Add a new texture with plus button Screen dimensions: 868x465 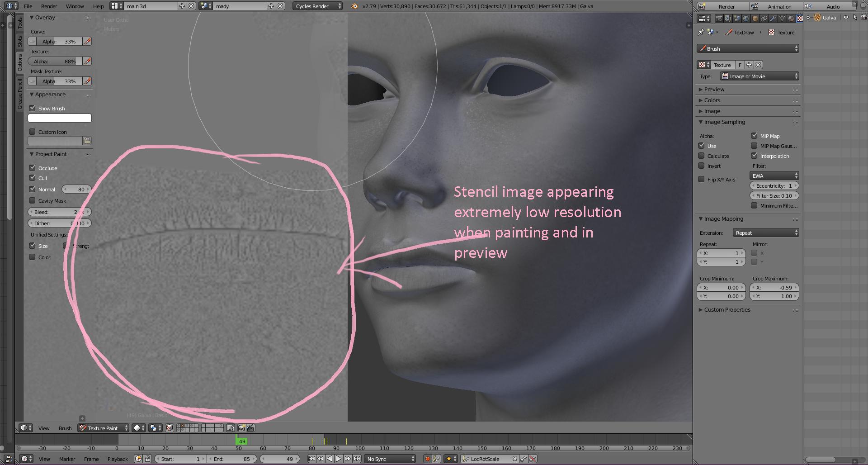pyautogui.click(x=749, y=65)
